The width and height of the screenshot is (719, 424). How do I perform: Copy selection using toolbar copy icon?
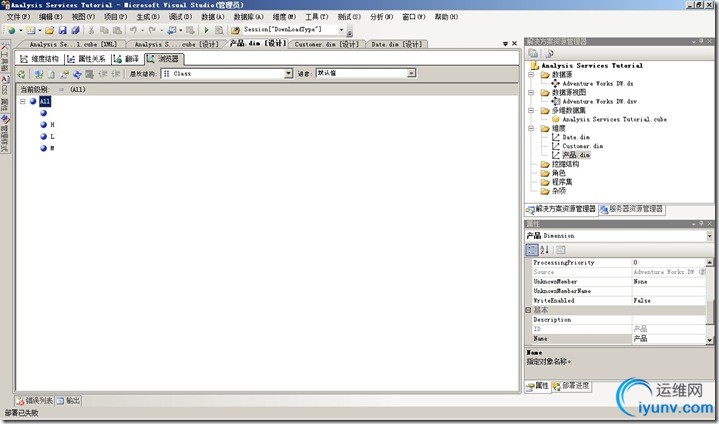[x=104, y=30]
